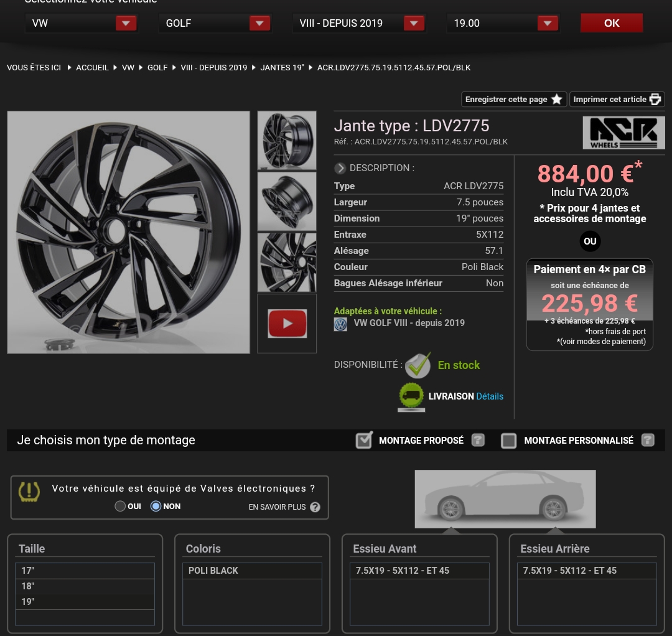672x636 pixels.
Task: Select the first wheel side-view thumbnail
Action: pos(287,141)
